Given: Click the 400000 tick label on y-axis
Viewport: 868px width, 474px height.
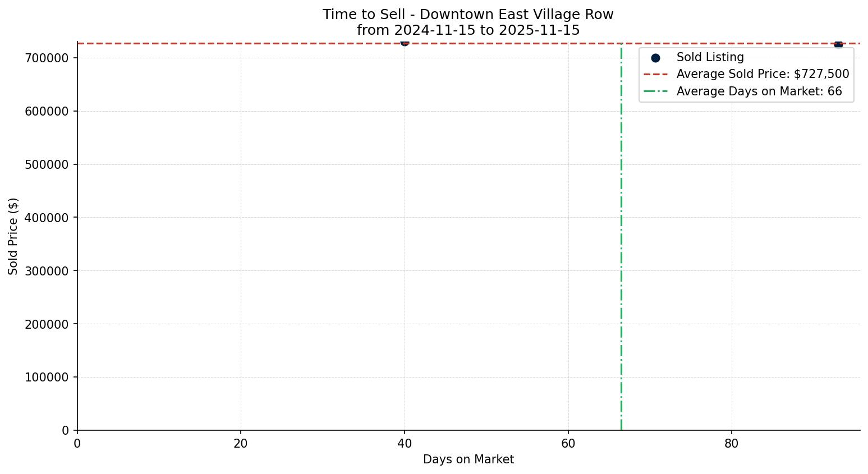Looking at the screenshot, I should pos(47,218).
